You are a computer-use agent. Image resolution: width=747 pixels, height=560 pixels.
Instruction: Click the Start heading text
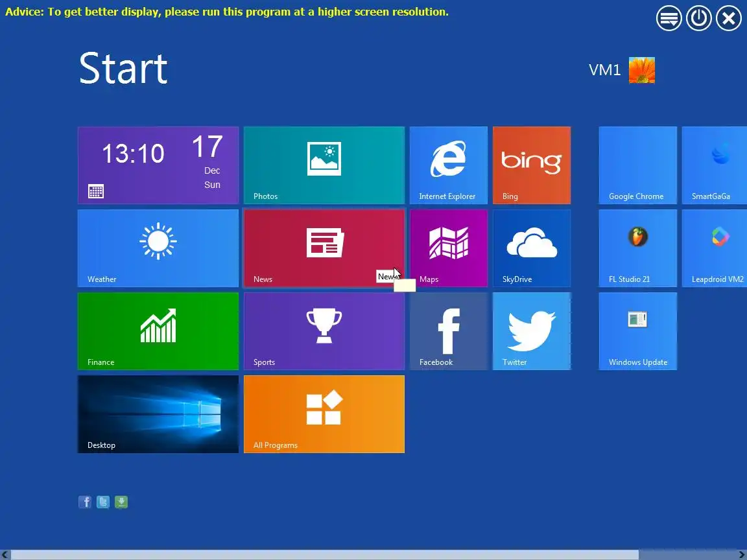coord(123,69)
